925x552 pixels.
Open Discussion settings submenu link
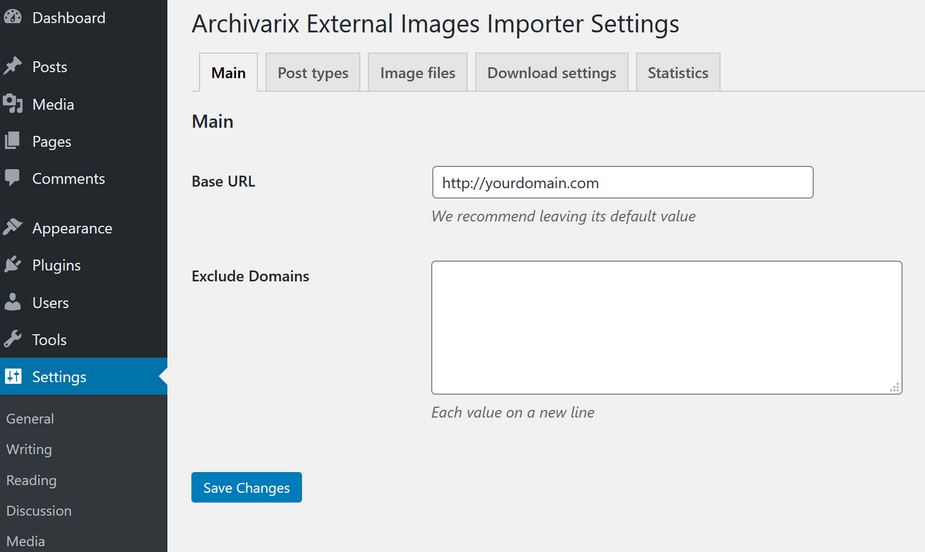click(39, 511)
